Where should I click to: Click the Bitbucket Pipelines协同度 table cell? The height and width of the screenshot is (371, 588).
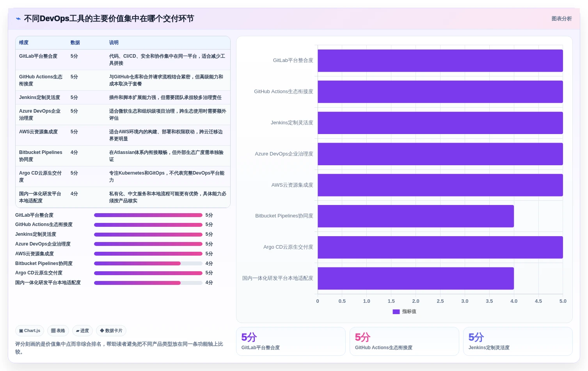click(x=41, y=156)
